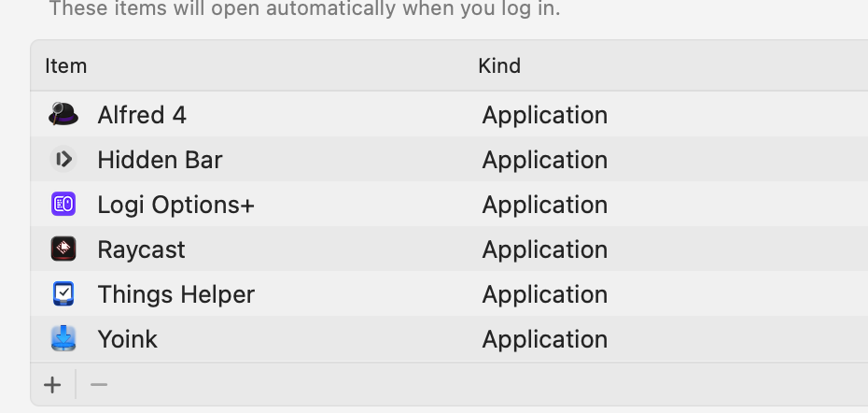Viewport: 868px width, 413px height.
Task: Select the Things Helper entry name
Action: click(175, 294)
